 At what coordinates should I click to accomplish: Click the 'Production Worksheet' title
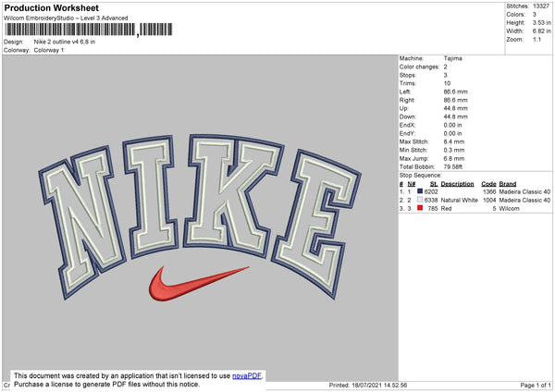[51, 7]
